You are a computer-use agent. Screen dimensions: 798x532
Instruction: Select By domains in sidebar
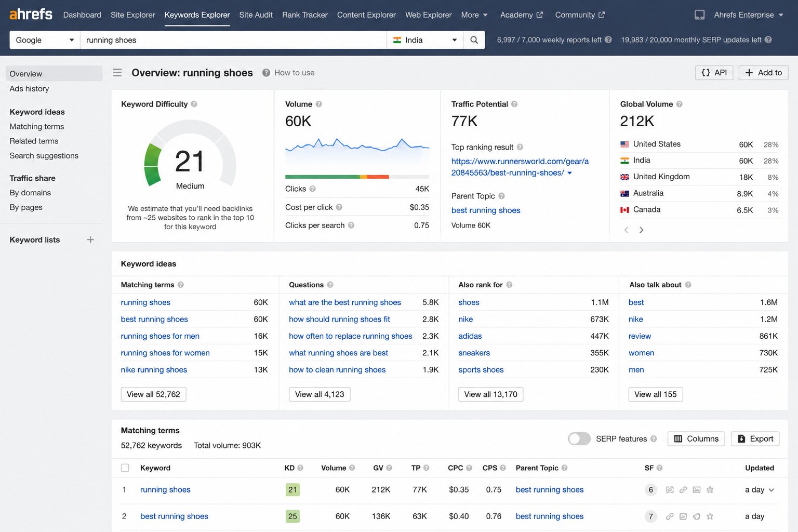pyautogui.click(x=30, y=192)
